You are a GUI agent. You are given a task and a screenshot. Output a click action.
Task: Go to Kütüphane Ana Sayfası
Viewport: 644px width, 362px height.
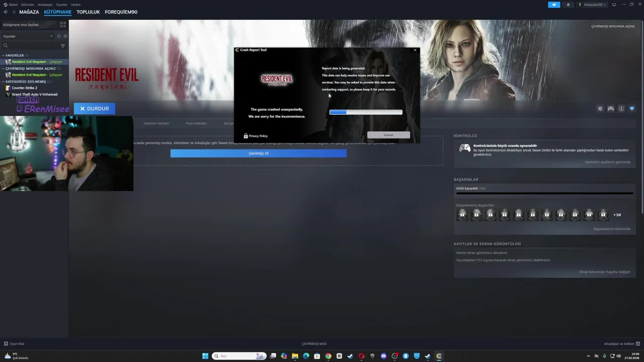coord(29,24)
